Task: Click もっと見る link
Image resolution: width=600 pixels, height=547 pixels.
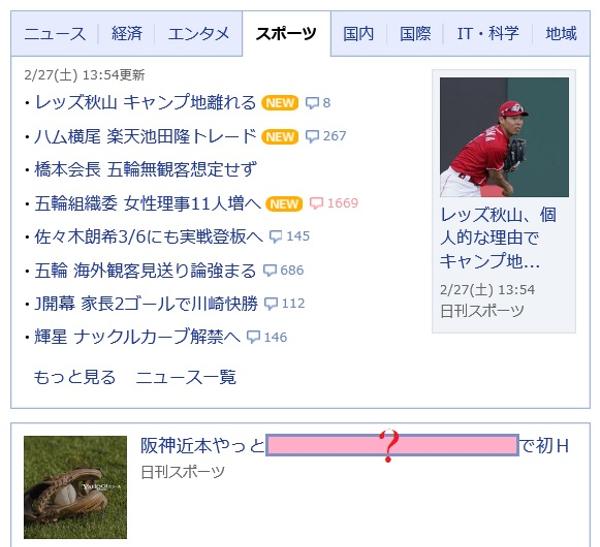Action: pyautogui.click(x=75, y=377)
